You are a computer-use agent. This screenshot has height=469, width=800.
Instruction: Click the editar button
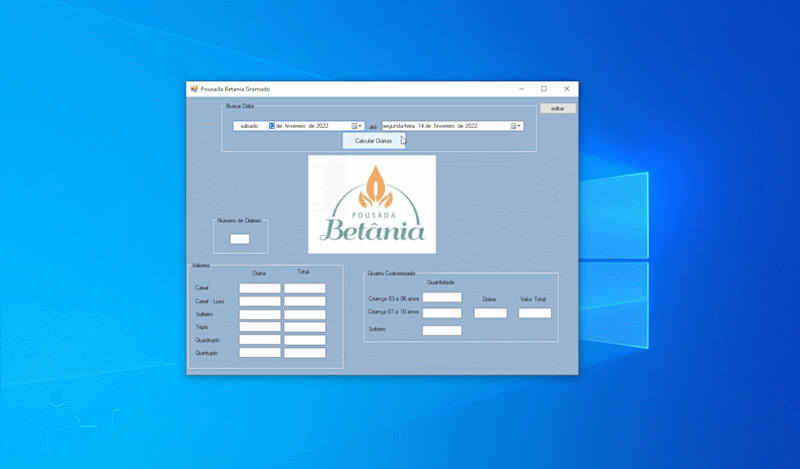click(558, 108)
